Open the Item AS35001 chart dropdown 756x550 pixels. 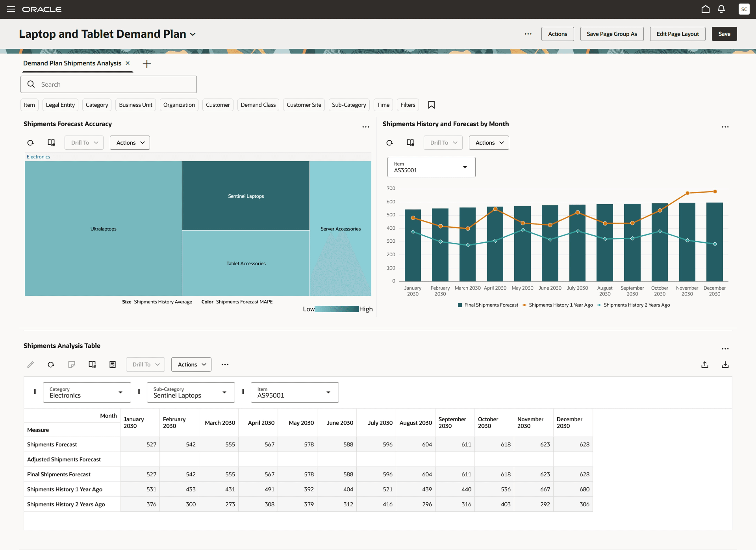431,167
